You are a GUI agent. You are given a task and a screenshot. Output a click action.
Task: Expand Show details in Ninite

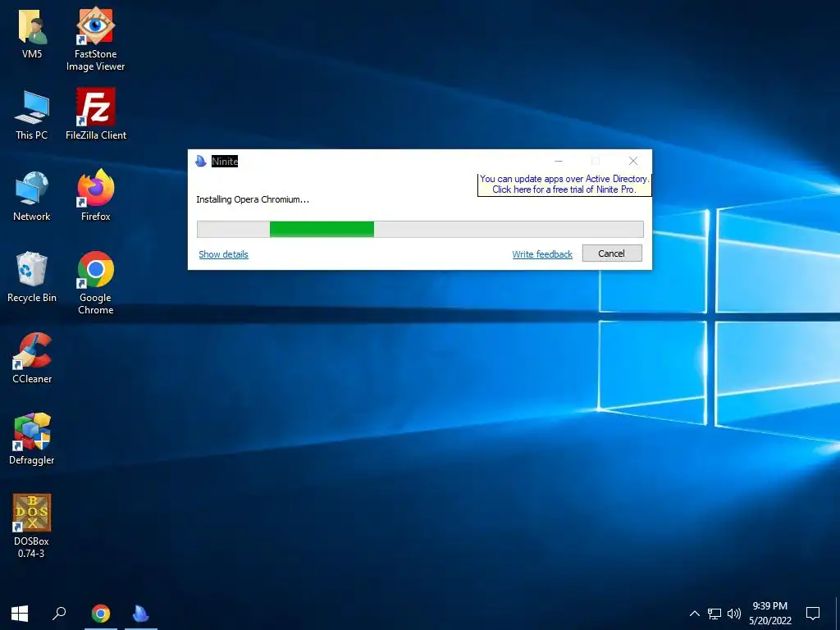pyautogui.click(x=223, y=254)
